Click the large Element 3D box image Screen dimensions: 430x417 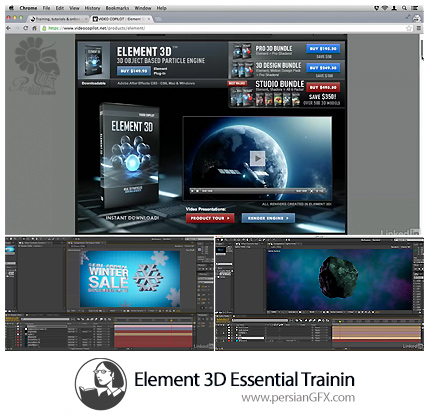[x=130, y=155]
